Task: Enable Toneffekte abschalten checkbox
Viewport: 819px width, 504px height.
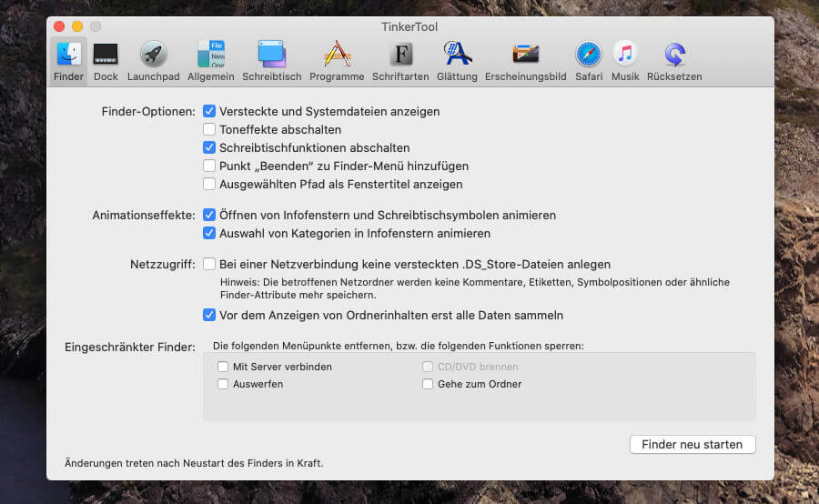Action: (x=209, y=129)
